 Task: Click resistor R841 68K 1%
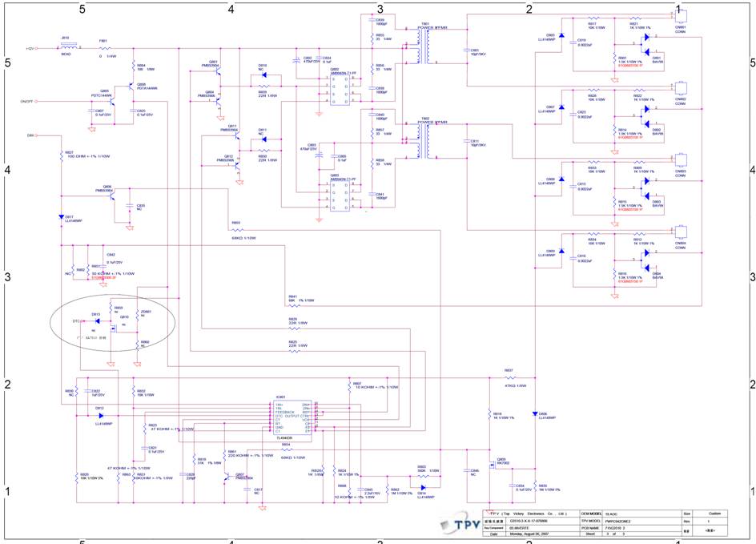point(294,306)
